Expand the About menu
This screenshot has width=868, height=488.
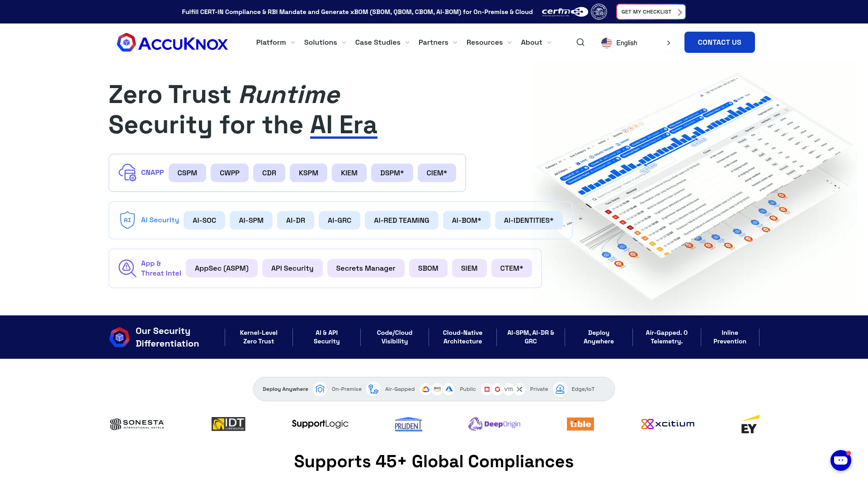click(x=536, y=42)
